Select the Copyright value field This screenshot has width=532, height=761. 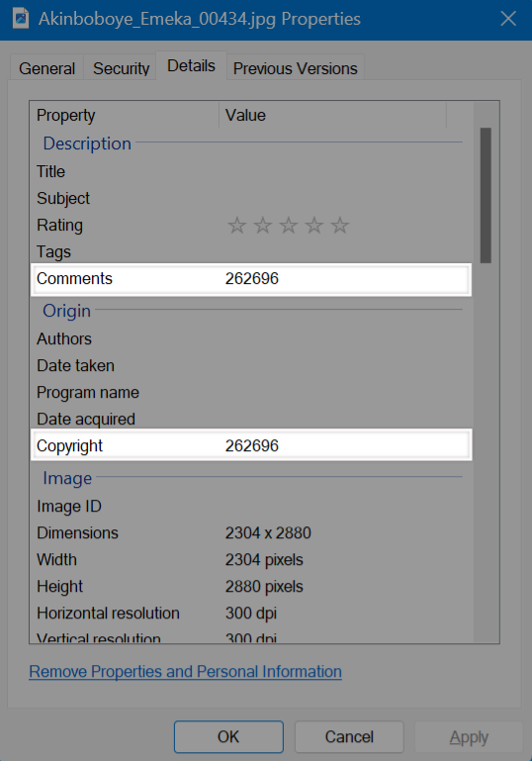(345, 446)
